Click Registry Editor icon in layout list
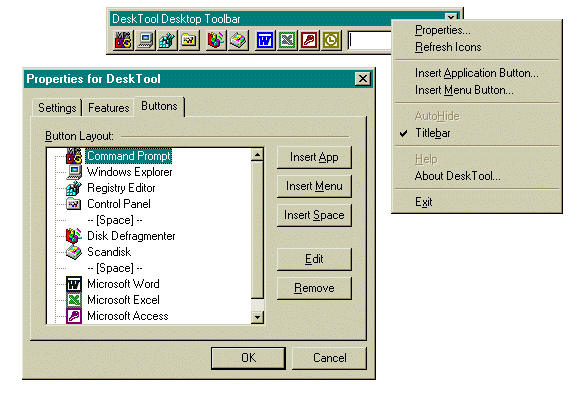The image size is (584, 398). click(74, 188)
